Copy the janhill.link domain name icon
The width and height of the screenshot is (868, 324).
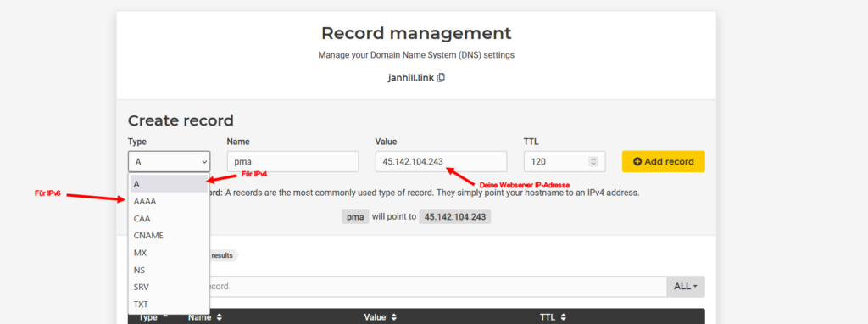[x=441, y=77]
